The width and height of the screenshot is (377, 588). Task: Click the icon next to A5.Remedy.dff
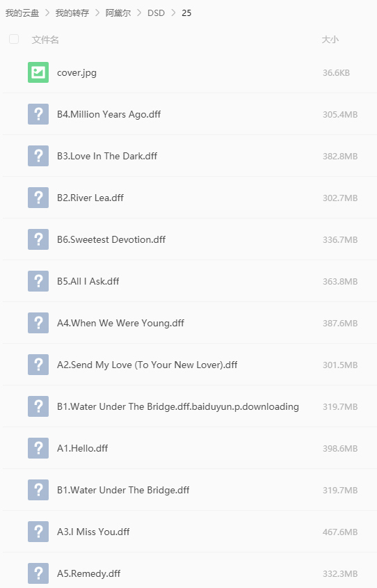point(38,573)
